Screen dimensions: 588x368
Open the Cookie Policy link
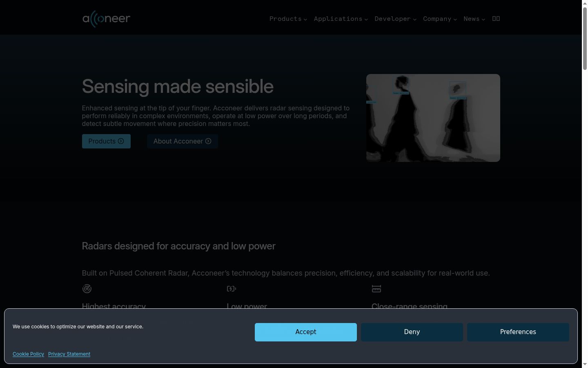click(28, 354)
